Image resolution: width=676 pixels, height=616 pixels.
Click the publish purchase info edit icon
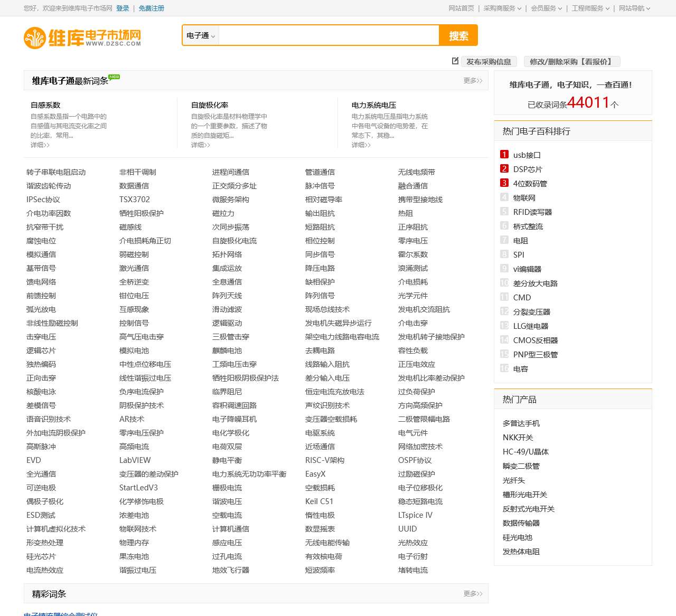[455, 61]
